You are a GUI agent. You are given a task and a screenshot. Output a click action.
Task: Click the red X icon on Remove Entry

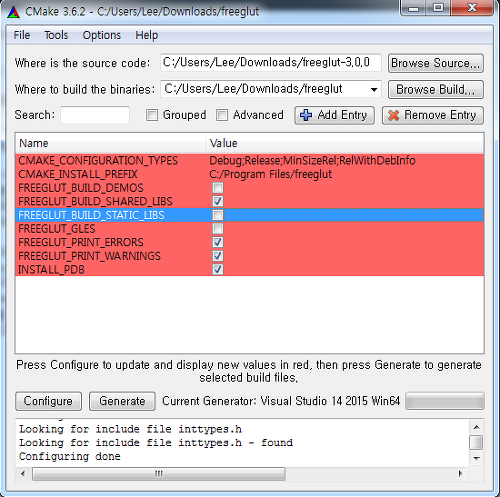[394, 115]
